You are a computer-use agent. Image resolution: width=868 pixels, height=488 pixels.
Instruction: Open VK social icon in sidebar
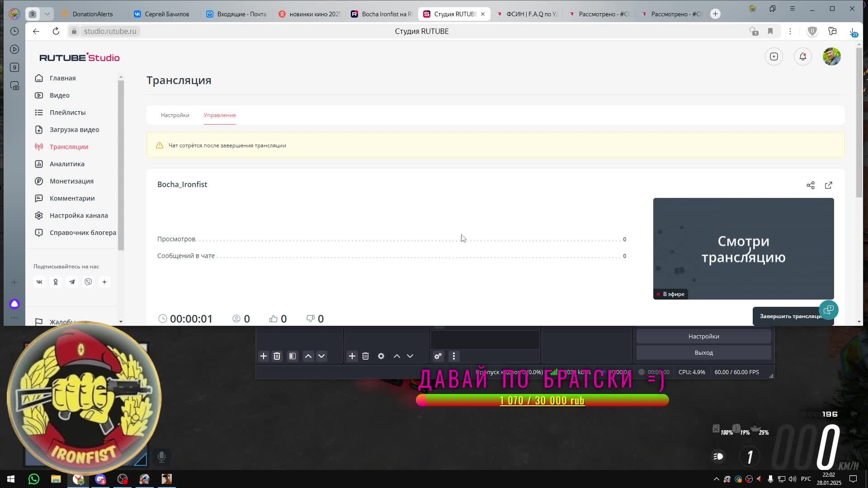(39, 282)
